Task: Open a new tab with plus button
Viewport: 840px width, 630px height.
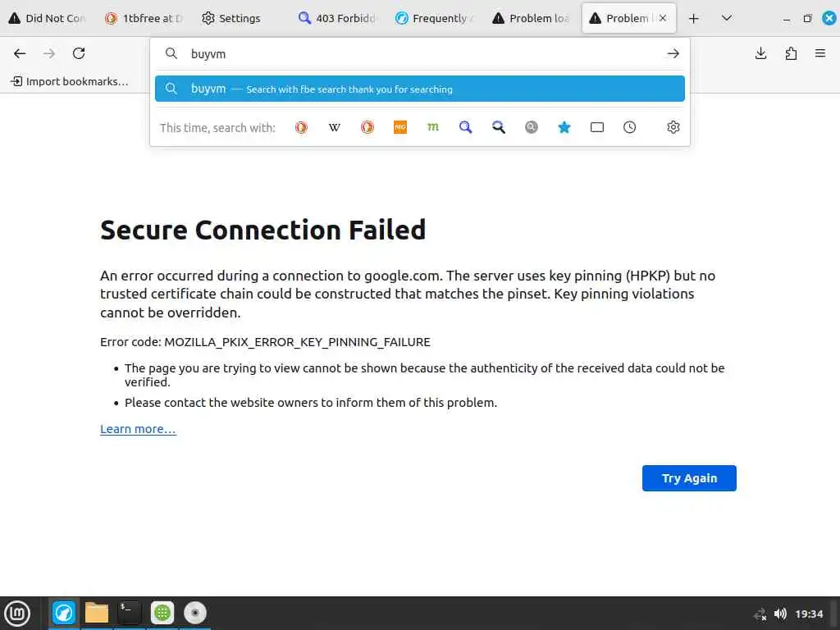Action: click(694, 18)
